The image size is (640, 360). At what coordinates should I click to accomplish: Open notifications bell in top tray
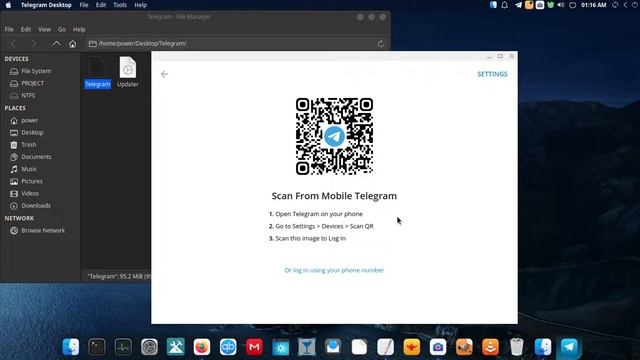[505, 5]
